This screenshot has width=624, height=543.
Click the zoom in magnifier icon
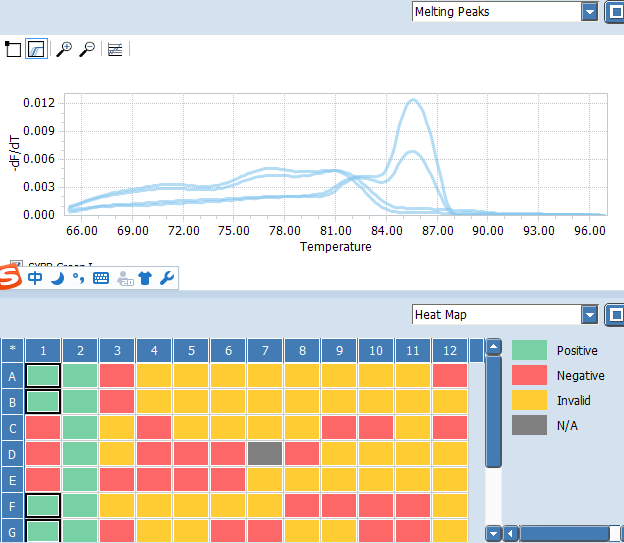tap(64, 49)
